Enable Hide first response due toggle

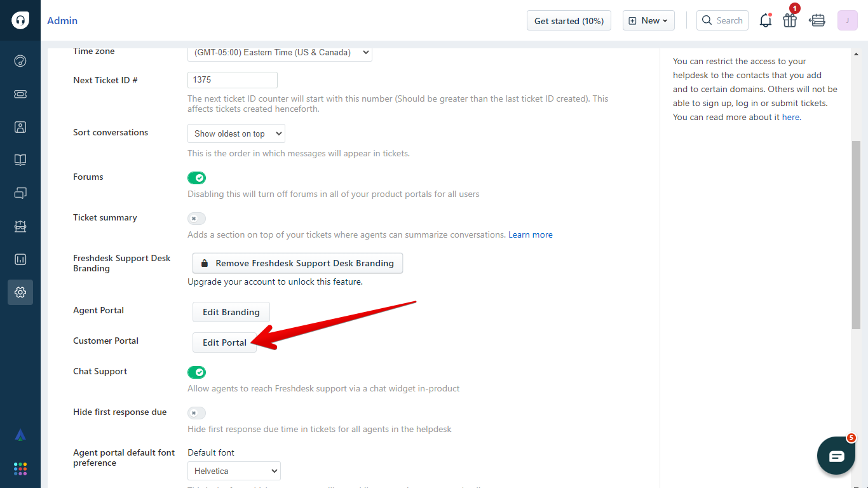[x=196, y=413]
